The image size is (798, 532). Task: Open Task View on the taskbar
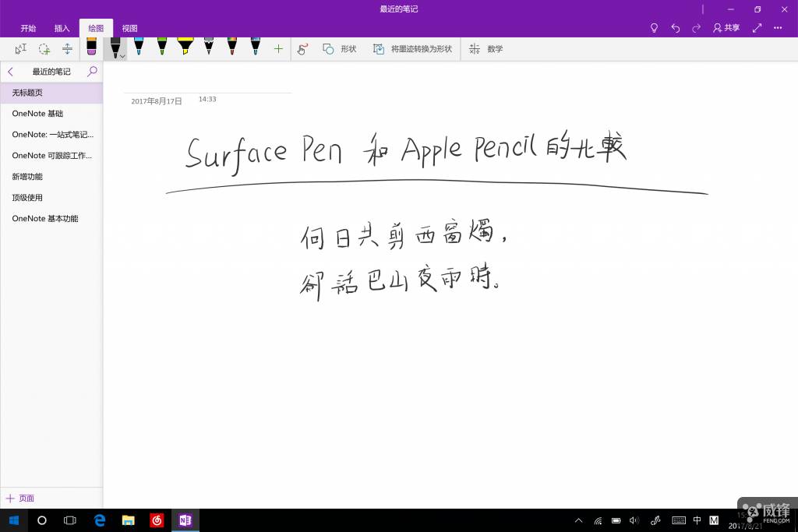69,520
